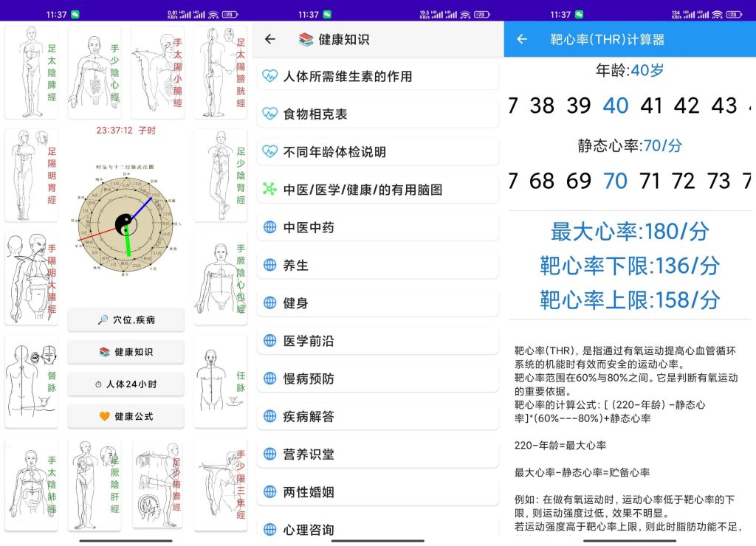Tap heartbeat icon beside 不同年龄体检说明
The height and width of the screenshot is (546, 756).
[270, 152]
